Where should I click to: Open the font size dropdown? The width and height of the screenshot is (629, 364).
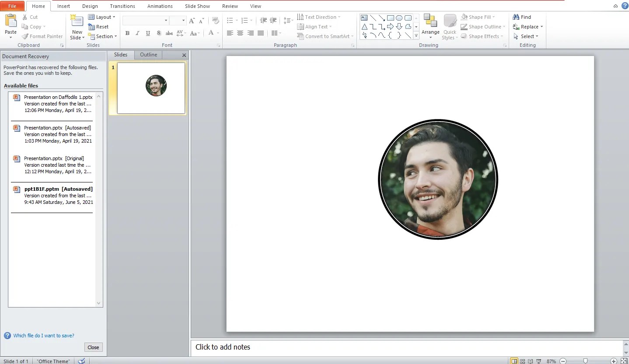(183, 20)
